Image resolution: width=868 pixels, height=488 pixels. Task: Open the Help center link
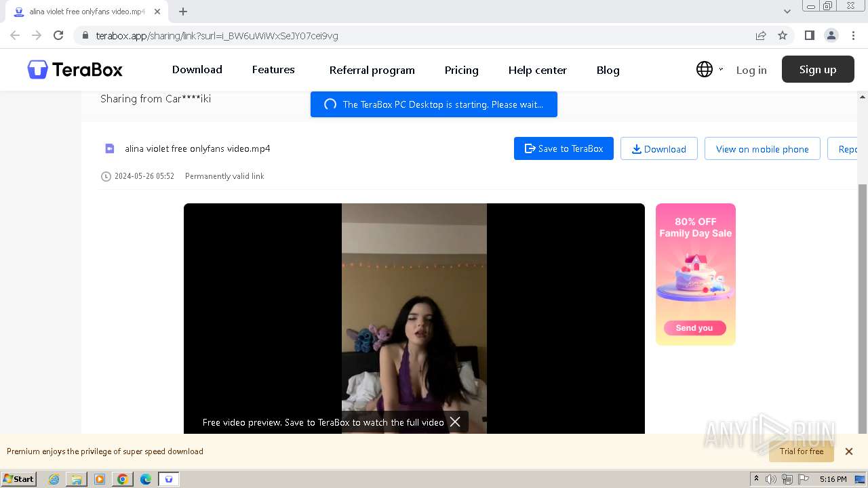click(x=538, y=70)
